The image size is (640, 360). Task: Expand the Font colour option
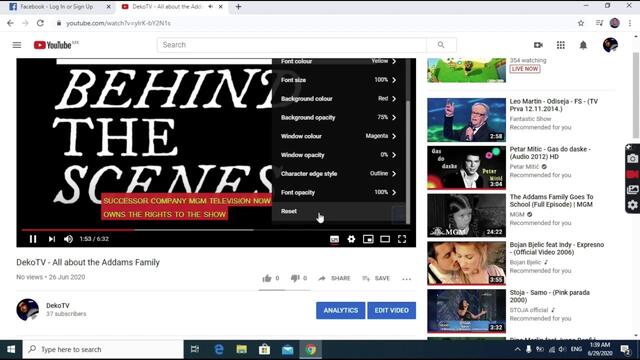pyautogui.click(x=339, y=61)
